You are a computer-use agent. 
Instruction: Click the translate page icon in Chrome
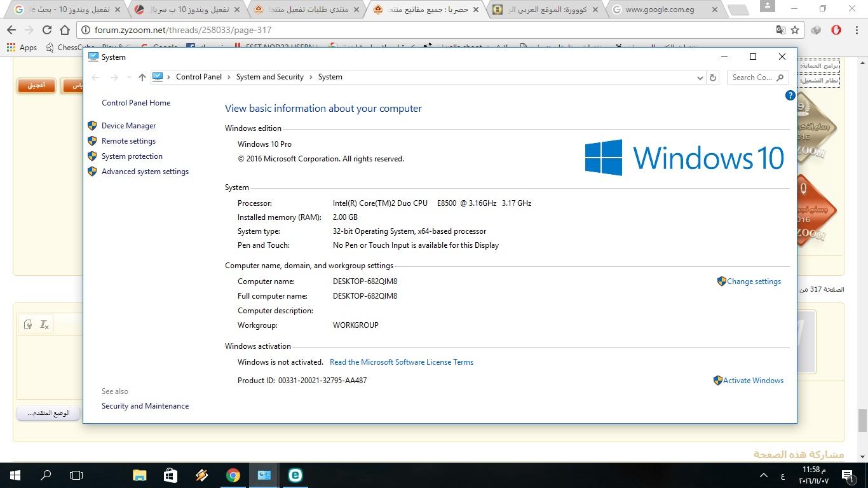pyautogui.click(x=780, y=30)
